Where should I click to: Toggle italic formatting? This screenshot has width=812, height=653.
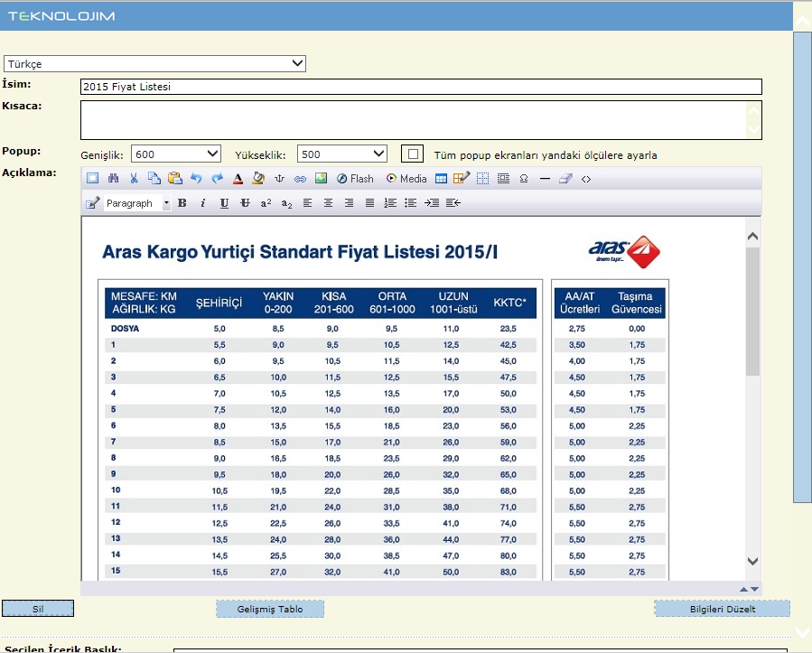pos(203,203)
